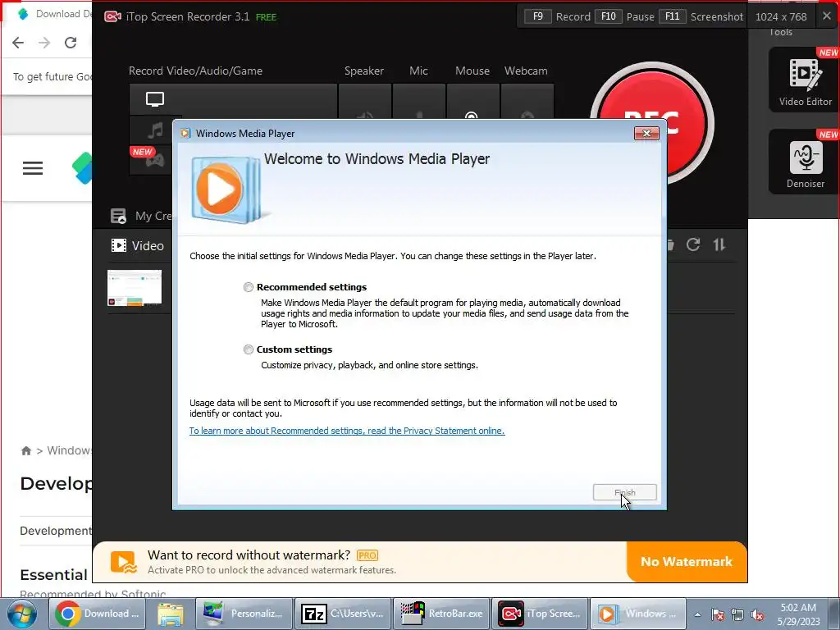Select the Custom settings radio button

(248, 349)
